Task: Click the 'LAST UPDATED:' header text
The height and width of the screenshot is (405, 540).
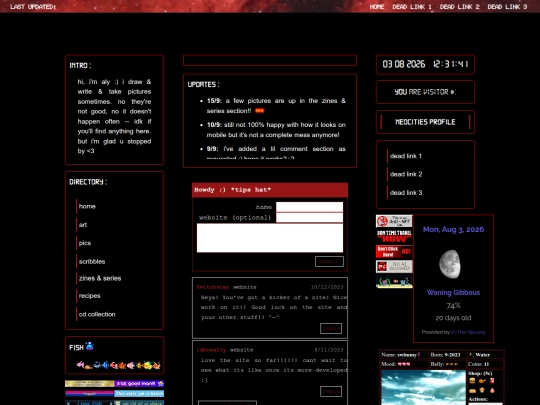Action: click(x=33, y=7)
